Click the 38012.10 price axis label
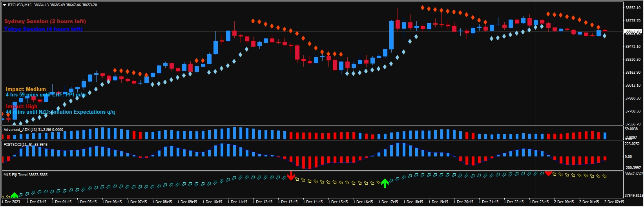Viewport: 644px width, 207px height. click(x=633, y=85)
